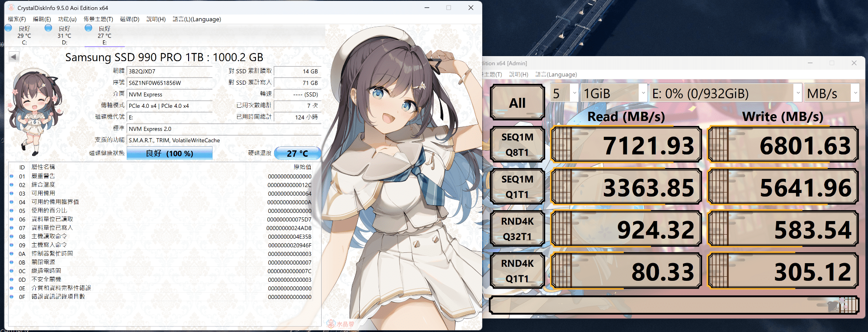Image resolution: width=868 pixels, height=332 pixels.
Task: Open the test count dropdown showing 5
Action: (564, 93)
